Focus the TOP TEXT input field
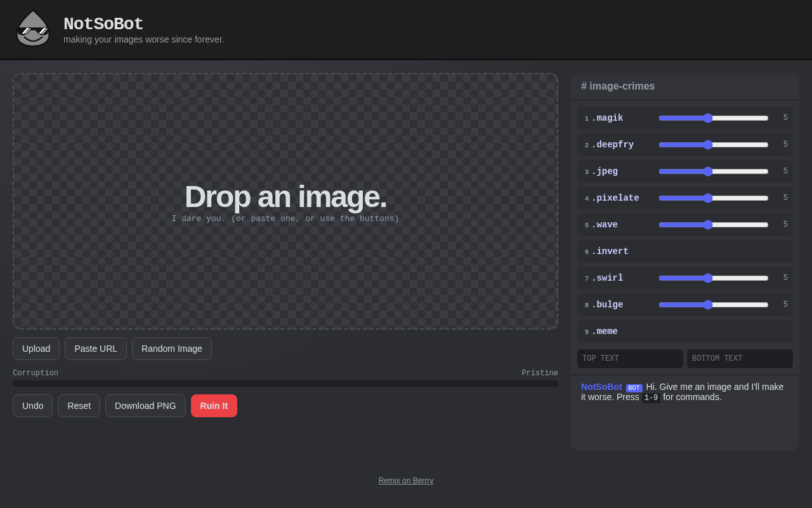Image resolution: width=812 pixels, height=508 pixels. (630, 359)
